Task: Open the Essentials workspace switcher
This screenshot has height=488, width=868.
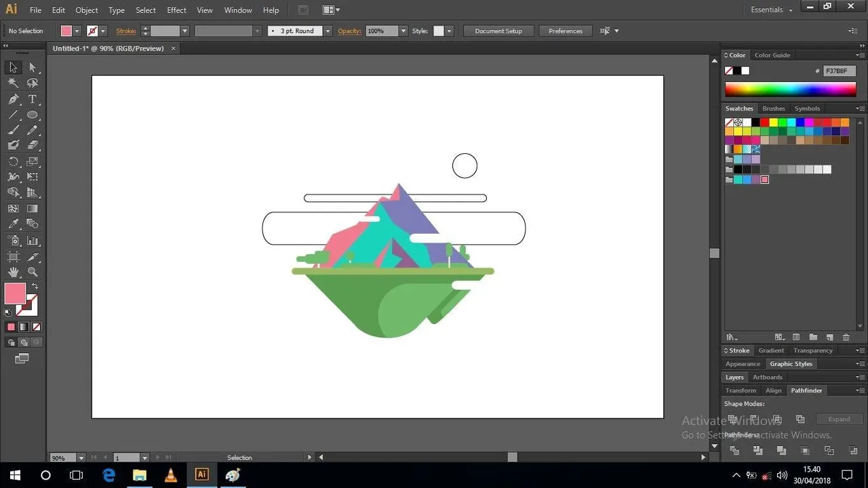Action: coord(772,10)
